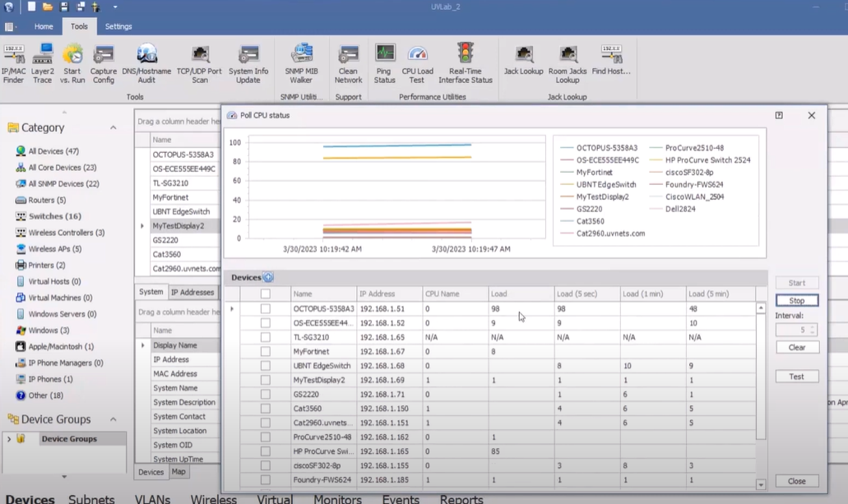This screenshot has width=848, height=504.
Task: Open Start vs. Run comparison tool
Action: (x=72, y=64)
